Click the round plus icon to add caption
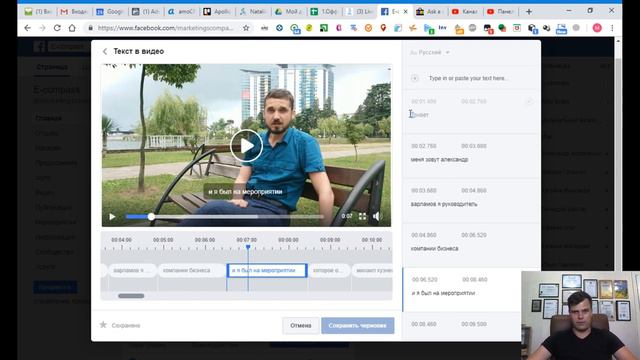Image resolution: width=640 pixels, height=360 pixels. [x=415, y=78]
